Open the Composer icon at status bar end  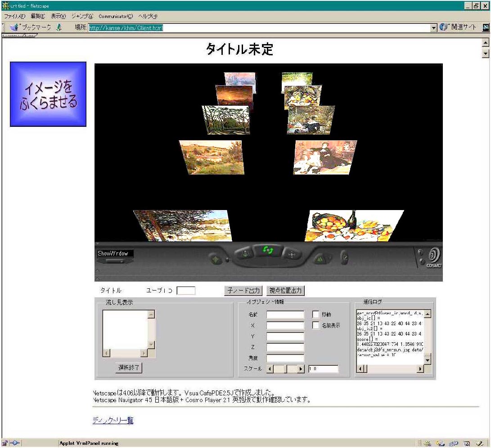coord(479,444)
